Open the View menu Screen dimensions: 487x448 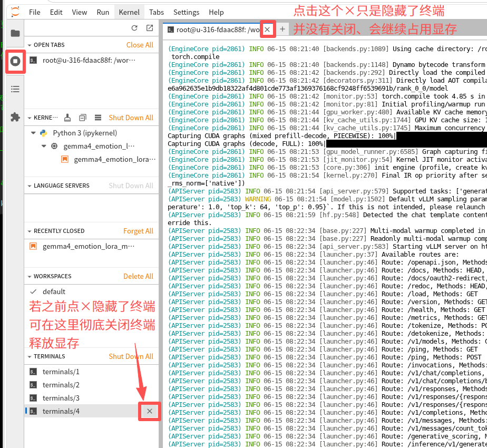[80, 12]
